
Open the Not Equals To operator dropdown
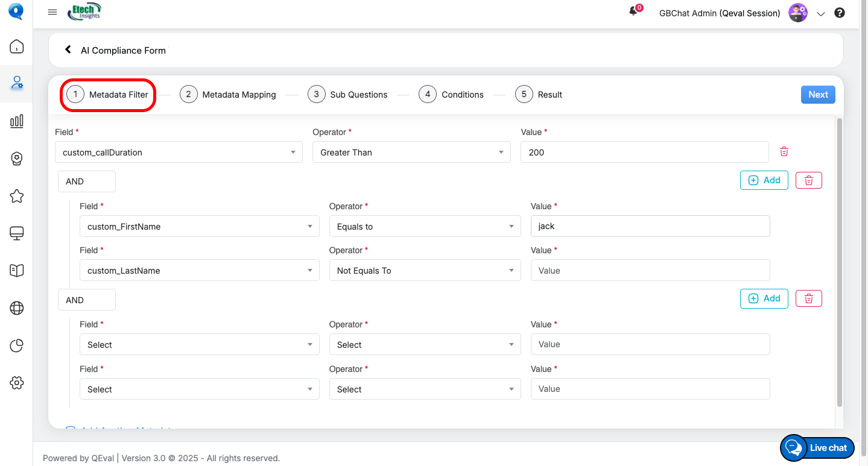pyautogui.click(x=425, y=271)
